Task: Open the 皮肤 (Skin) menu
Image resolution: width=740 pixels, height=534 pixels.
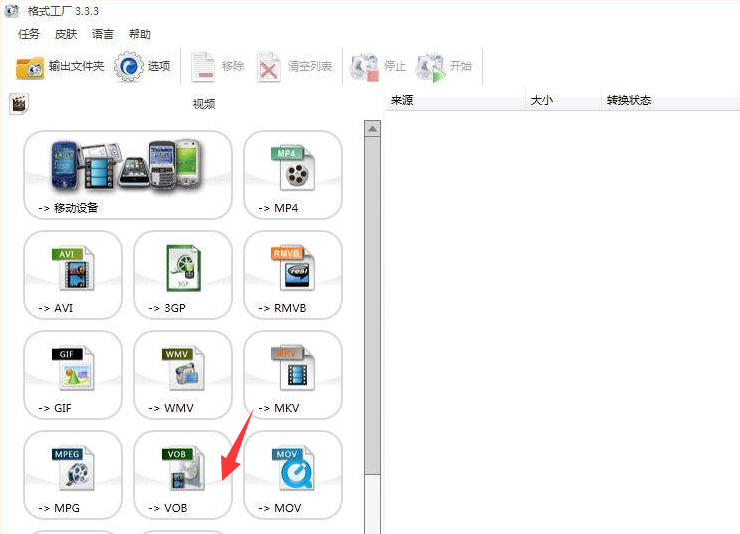Action: tap(66, 34)
